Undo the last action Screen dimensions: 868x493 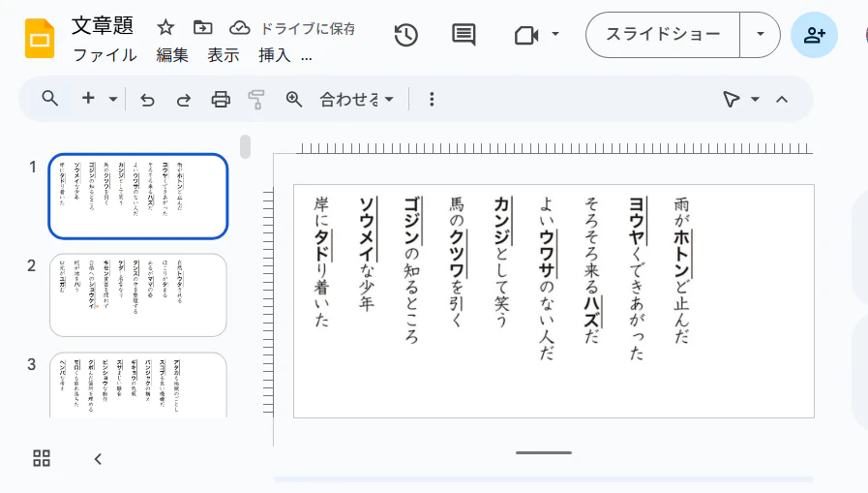point(147,100)
